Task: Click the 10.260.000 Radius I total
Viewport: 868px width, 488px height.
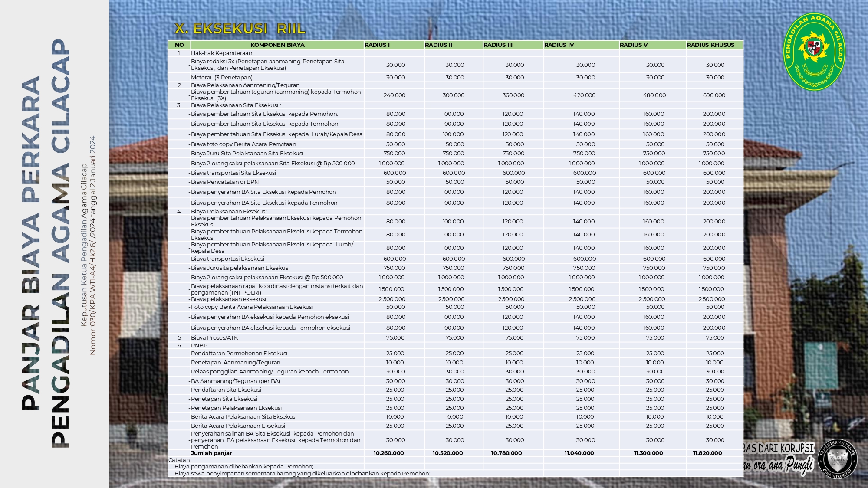Action: click(x=388, y=453)
